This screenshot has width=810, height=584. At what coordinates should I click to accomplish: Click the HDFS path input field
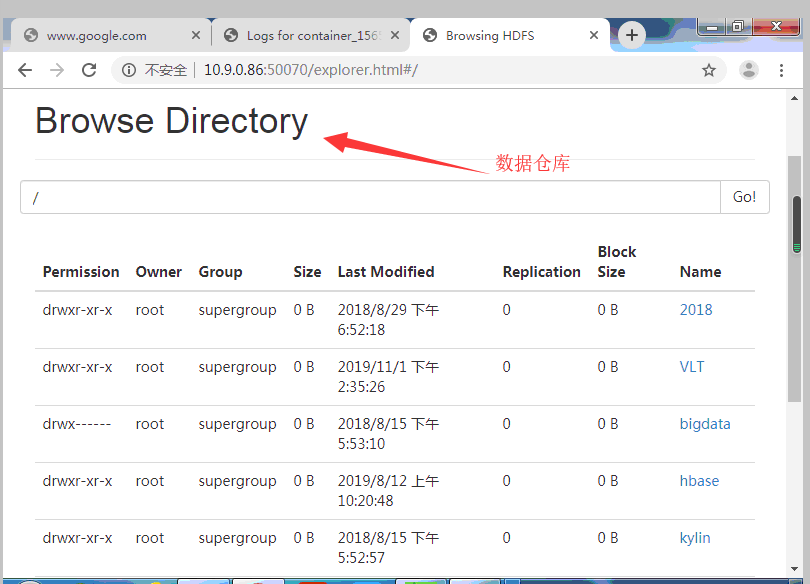[x=370, y=197]
